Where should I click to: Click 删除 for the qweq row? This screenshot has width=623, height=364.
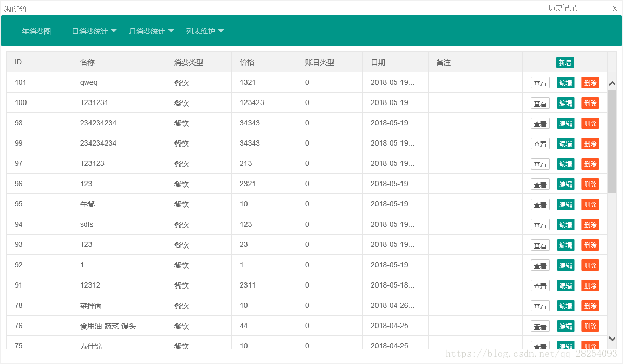coord(590,83)
